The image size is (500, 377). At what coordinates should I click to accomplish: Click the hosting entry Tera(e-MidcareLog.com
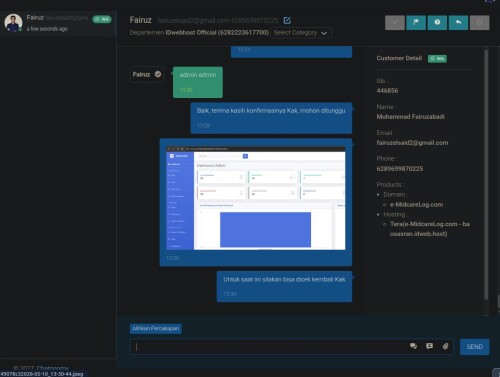430,229
